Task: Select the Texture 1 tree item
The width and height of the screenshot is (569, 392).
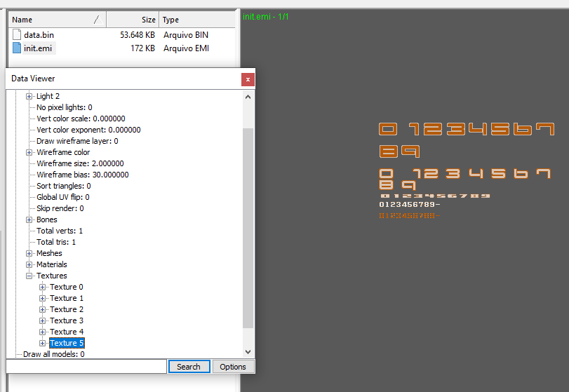Action: point(67,298)
